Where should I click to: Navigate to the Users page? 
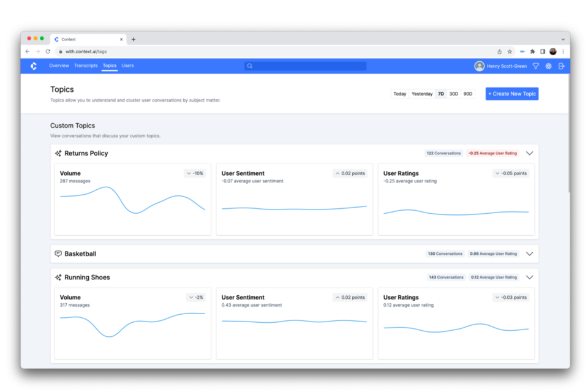pos(127,66)
